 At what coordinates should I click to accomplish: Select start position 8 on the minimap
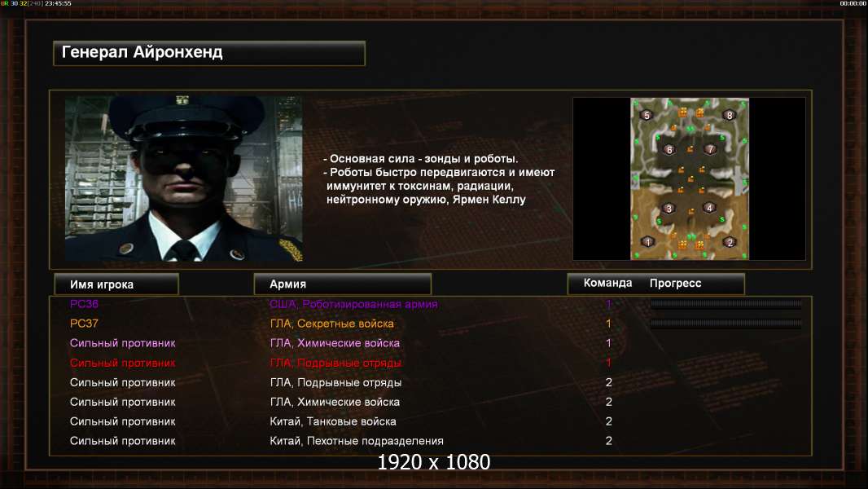(x=729, y=116)
